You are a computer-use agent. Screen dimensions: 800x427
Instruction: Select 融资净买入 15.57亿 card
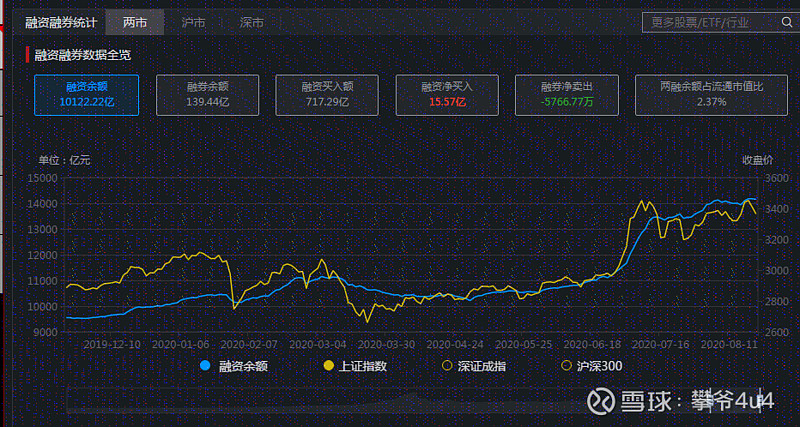click(447, 95)
